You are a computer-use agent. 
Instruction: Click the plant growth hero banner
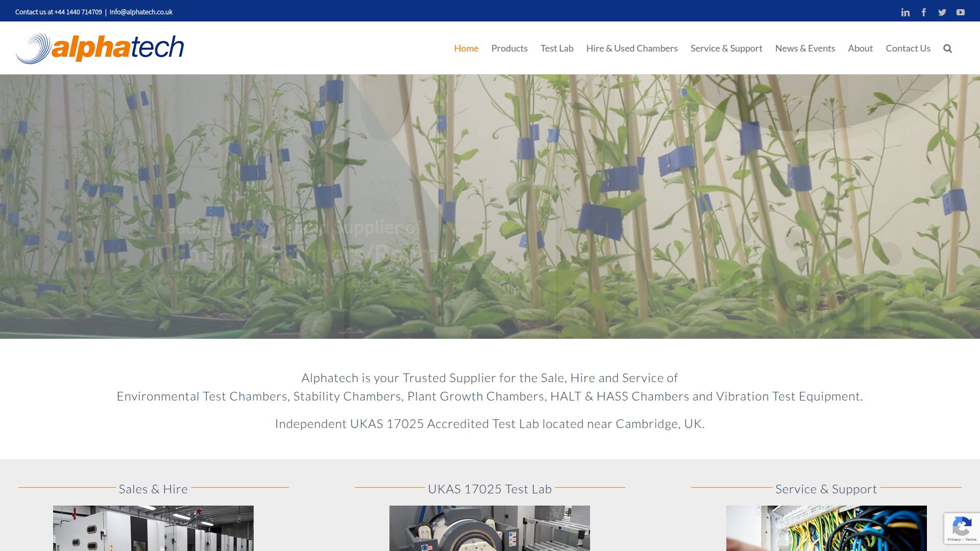[490, 207]
